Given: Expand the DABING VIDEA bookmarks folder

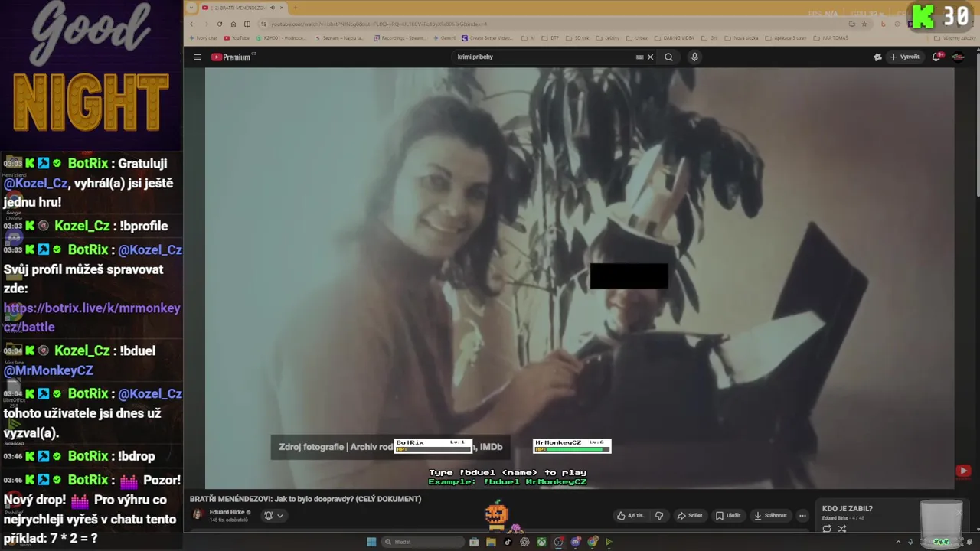Looking at the screenshot, I should click(675, 38).
